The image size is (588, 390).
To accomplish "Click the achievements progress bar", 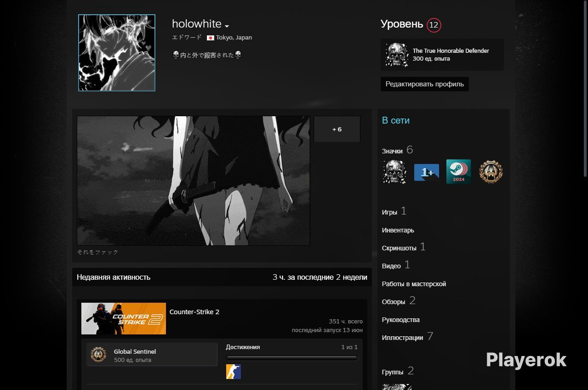I will tap(292, 358).
